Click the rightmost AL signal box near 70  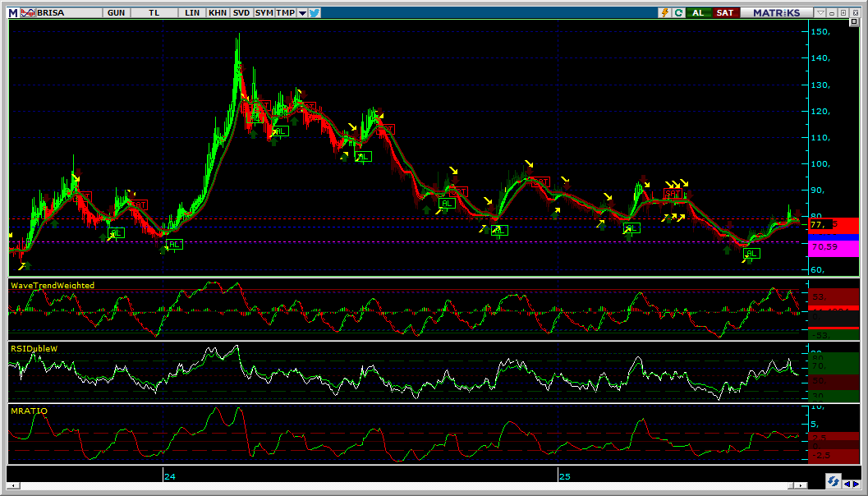pyautogui.click(x=751, y=254)
